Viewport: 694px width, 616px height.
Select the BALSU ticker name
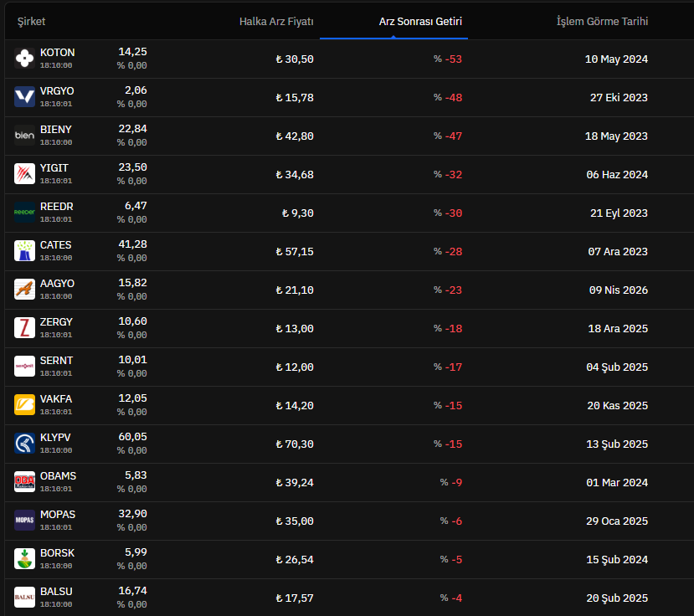(56, 592)
